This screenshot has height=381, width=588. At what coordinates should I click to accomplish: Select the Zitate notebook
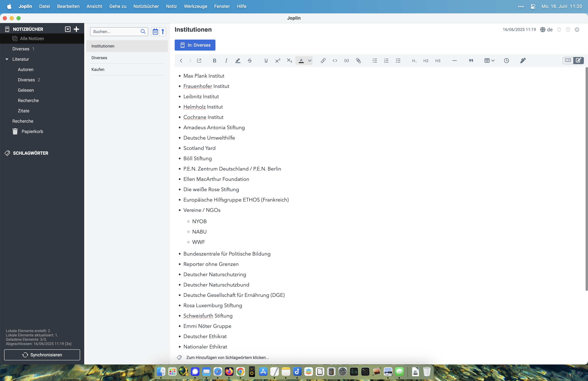42,111
